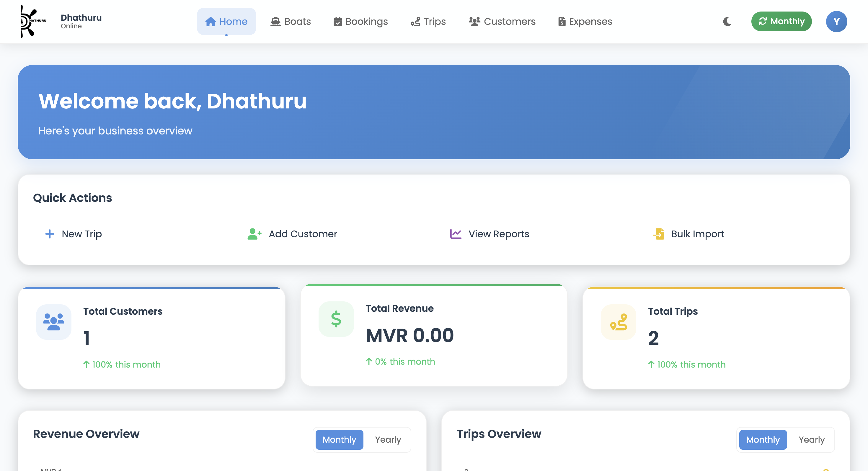This screenshot has width=868, height=471.
Task: Open View Reports quick action
Action: [x=490, y=234]
